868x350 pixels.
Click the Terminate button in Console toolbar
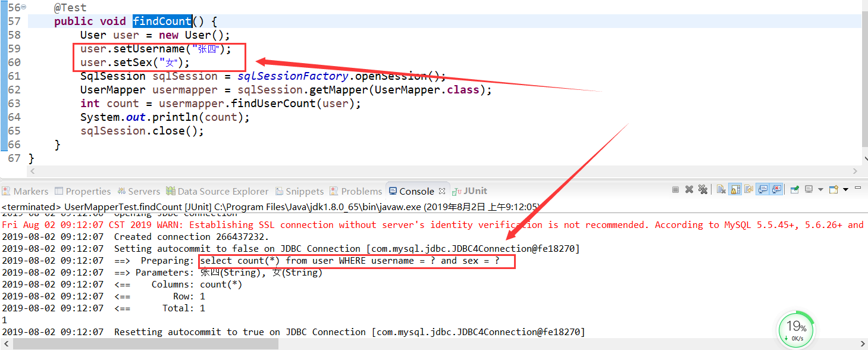click(x=675, y=189)
